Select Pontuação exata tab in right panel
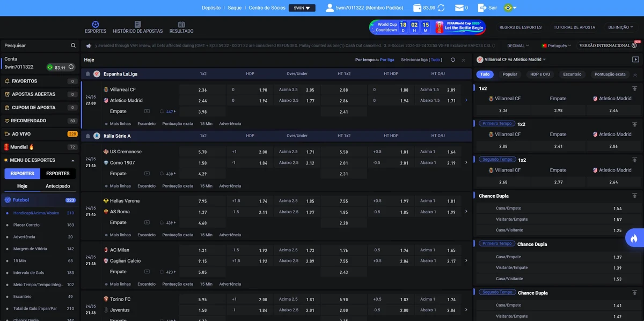Screen dimensions: 644x321 point(610,74)
